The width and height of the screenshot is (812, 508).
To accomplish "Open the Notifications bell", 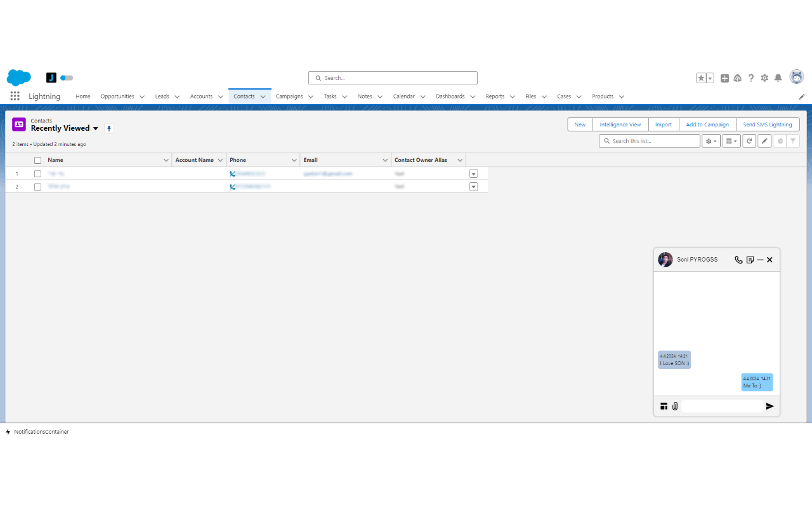I will [778, 78].
